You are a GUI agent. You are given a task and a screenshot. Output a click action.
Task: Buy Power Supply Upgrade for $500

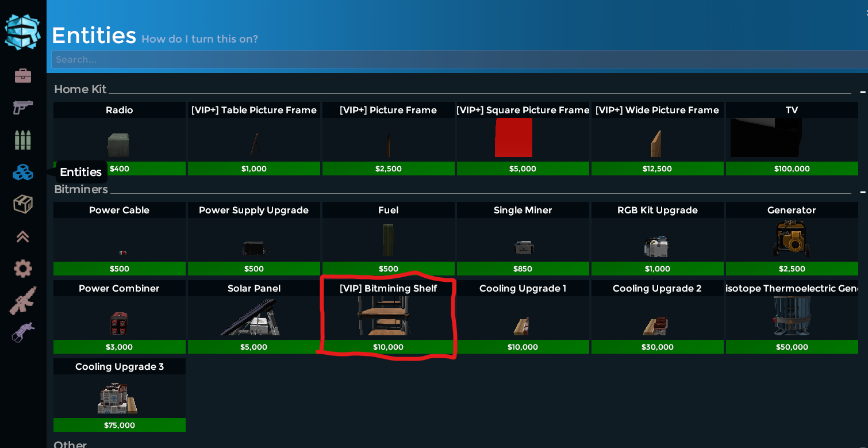(254, 269)
